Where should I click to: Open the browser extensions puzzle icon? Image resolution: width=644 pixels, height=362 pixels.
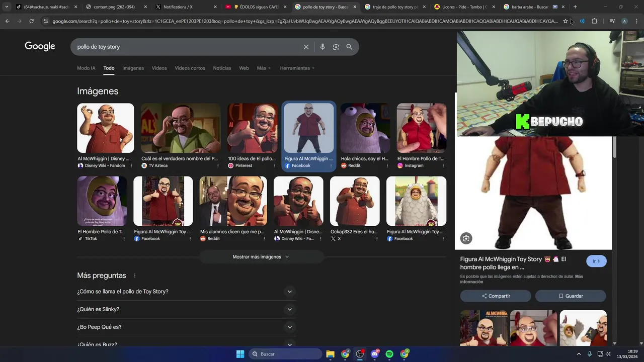pyautogui.click(x=594, y=21)
